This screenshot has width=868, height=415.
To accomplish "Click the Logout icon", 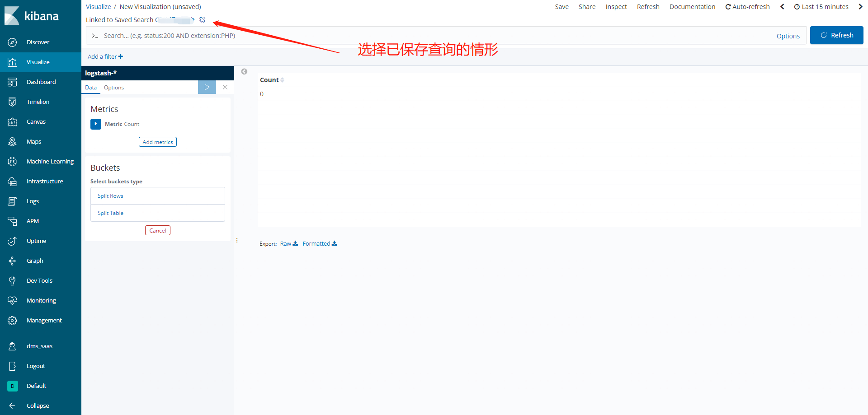I will 12,366.
